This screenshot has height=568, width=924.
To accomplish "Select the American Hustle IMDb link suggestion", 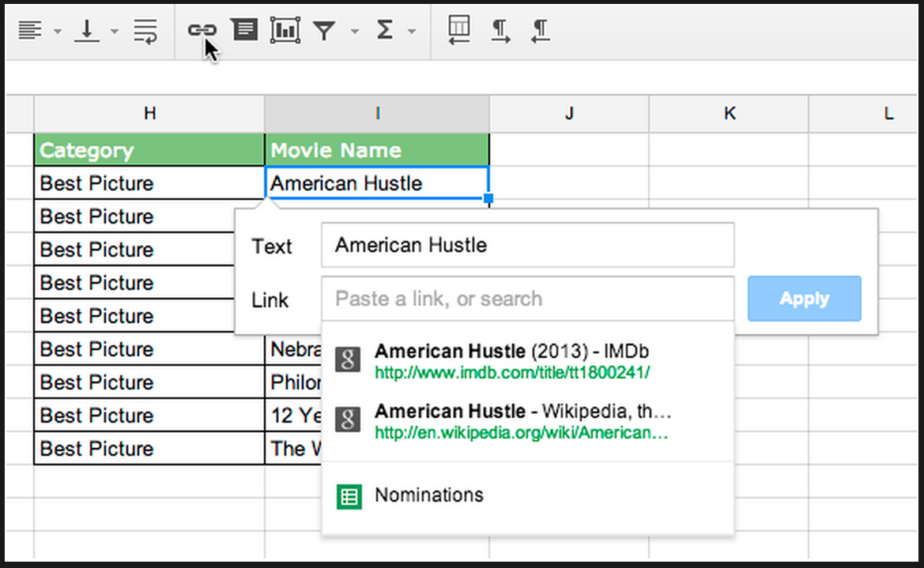I will [511, 360].
